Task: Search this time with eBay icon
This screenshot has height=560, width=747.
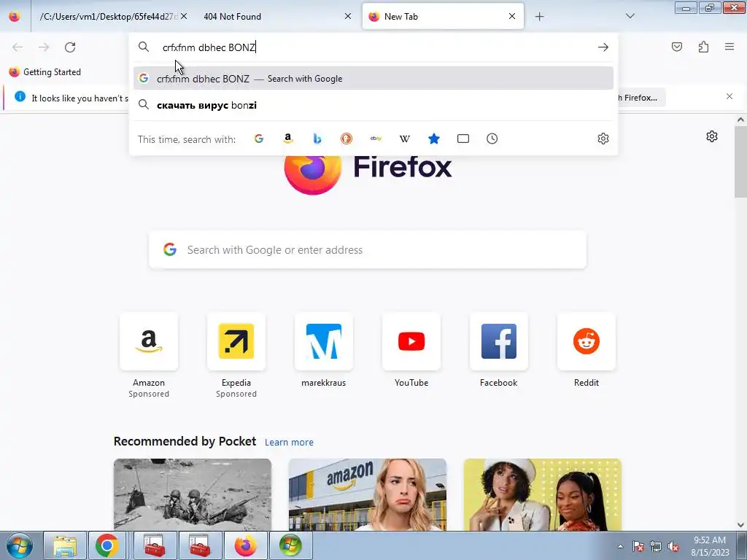Action: tap(376, 139)
